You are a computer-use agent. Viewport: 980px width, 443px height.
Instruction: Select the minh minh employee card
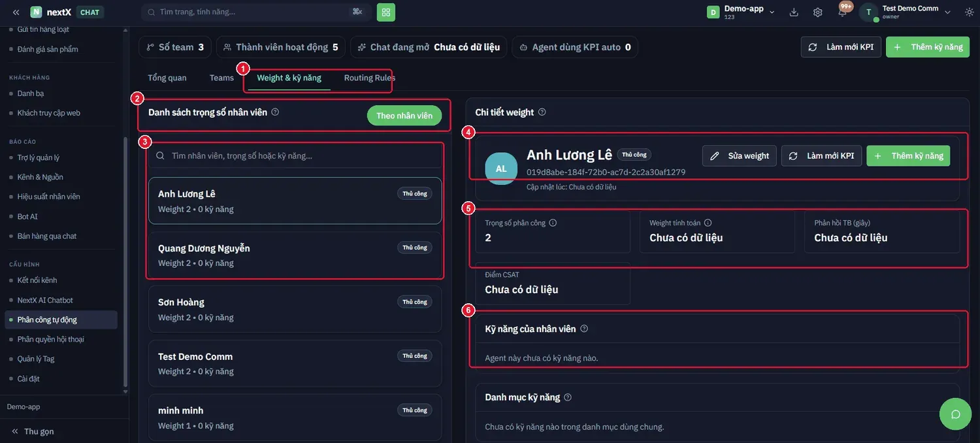[295, 418]
